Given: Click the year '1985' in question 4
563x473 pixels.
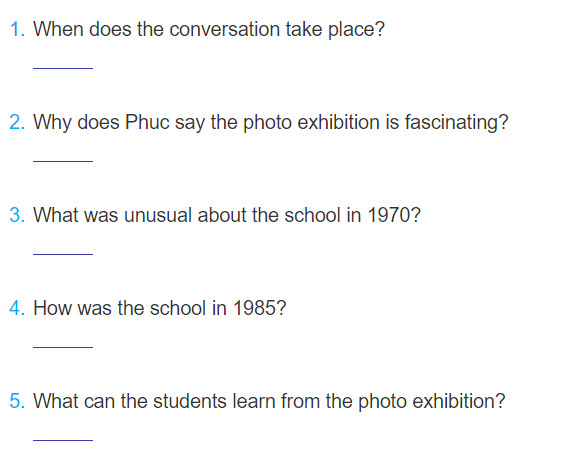Looking at the screenshot, I should 255,308.
